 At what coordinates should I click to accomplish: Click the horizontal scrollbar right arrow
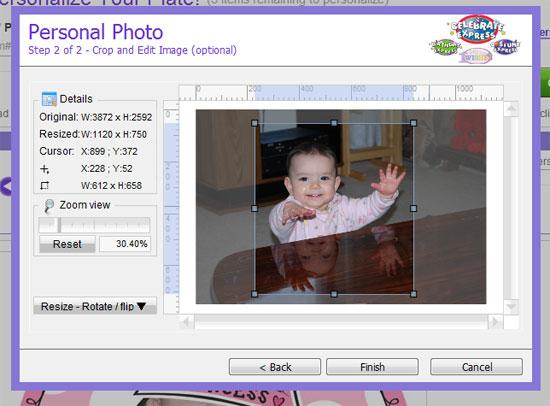(495, 321)
